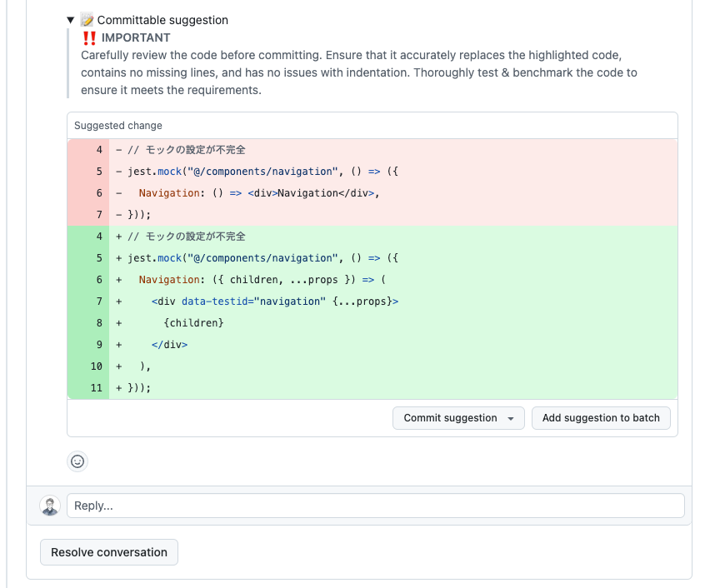The image size is (715, 588).
Task: Click the red minus marker on line 4
Action: pyautogui.click(x=119, y=149)
